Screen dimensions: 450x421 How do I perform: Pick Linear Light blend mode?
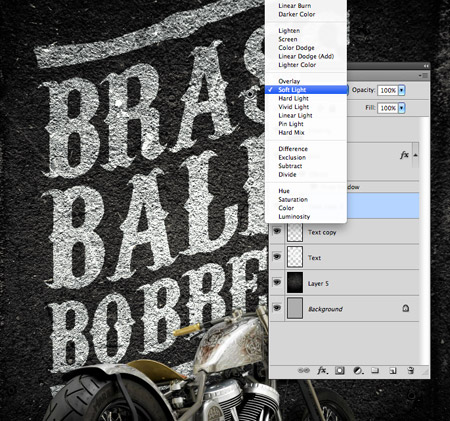[295, 115]
